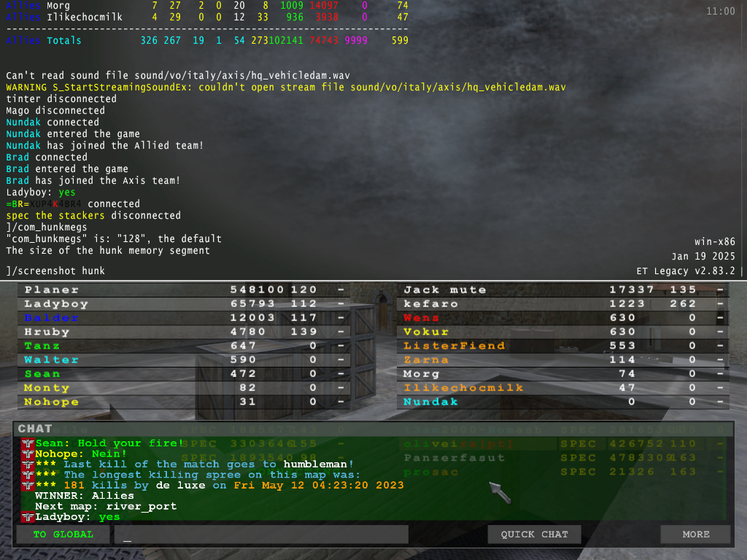The image size is (747, 560).
Task: Click the TO GLOBAL chat target button
Action: (63, 534)
